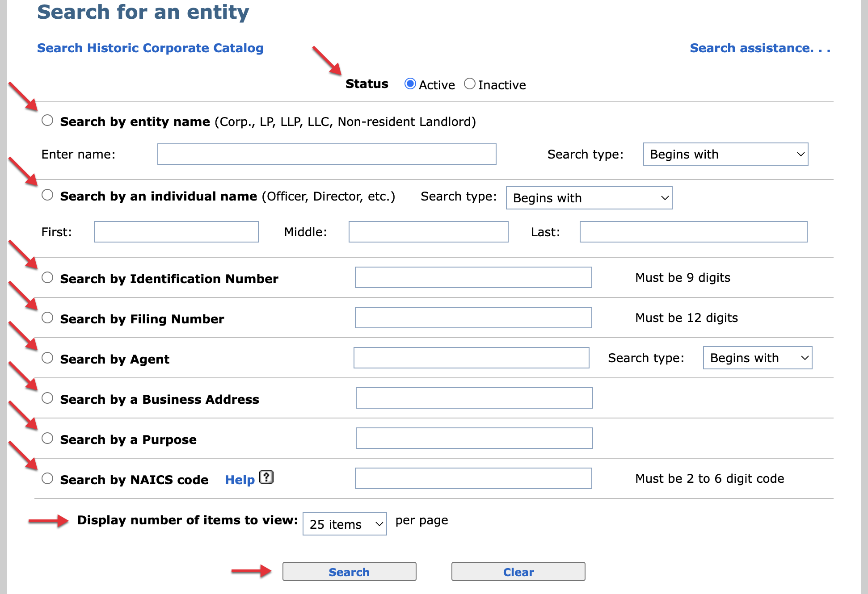Open entity name Search type dropdown
Screen dimensions: 868x594
coord(725,155)
